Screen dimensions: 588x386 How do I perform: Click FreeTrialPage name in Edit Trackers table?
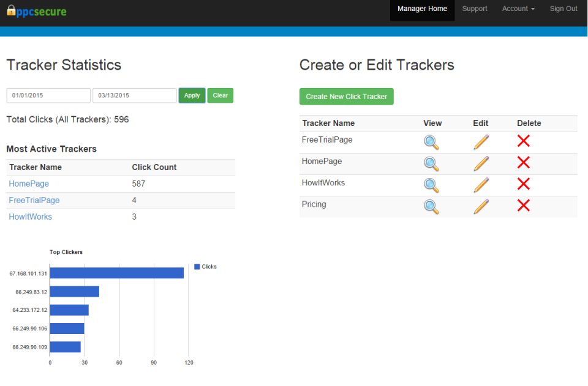[x=327, y=139]
